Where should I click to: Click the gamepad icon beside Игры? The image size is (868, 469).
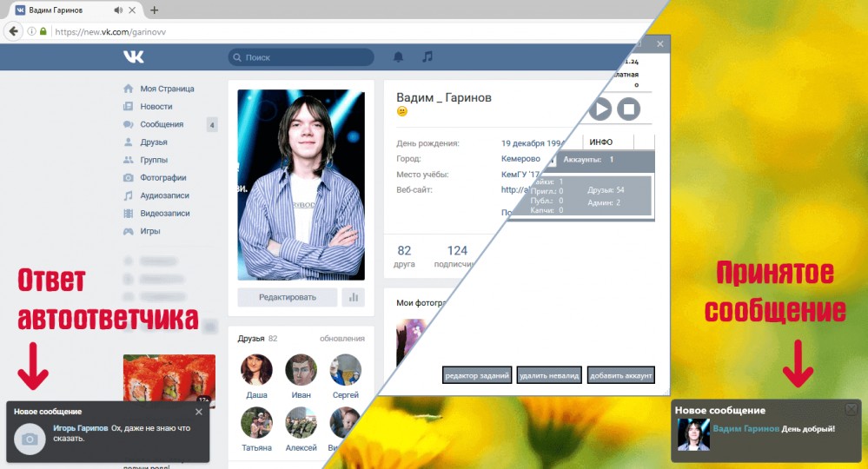click(129, 231)
